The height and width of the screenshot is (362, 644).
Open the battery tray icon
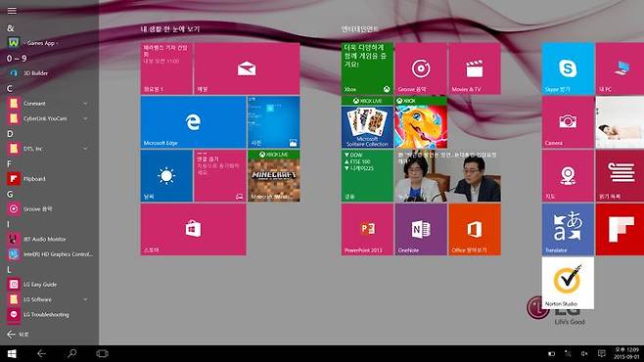click(551, 353)
